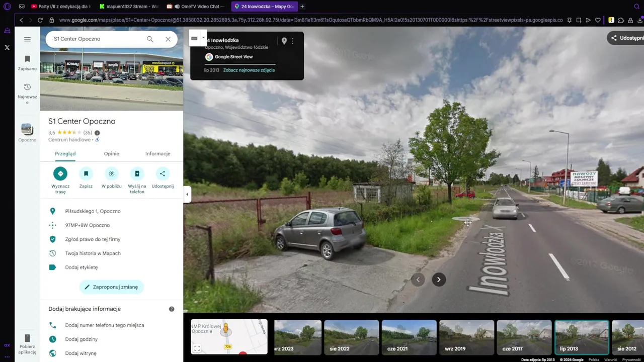Image resolution: width=644 pixels, height=362 pixels.
Task: Expand the minimap with the fullscreen icon
Action: pos(197,348)
